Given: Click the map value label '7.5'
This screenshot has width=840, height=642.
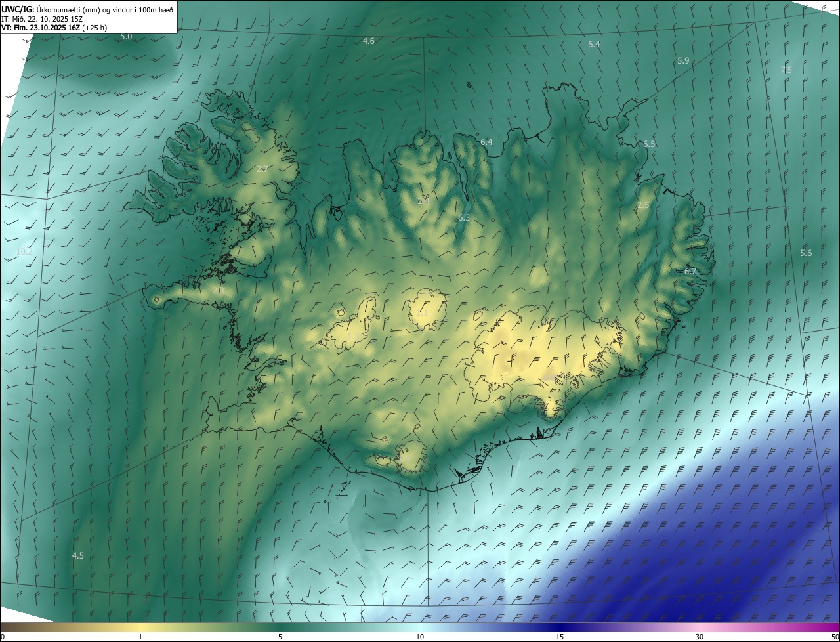Looking at the screenshot, I should (x=786, y=70).
